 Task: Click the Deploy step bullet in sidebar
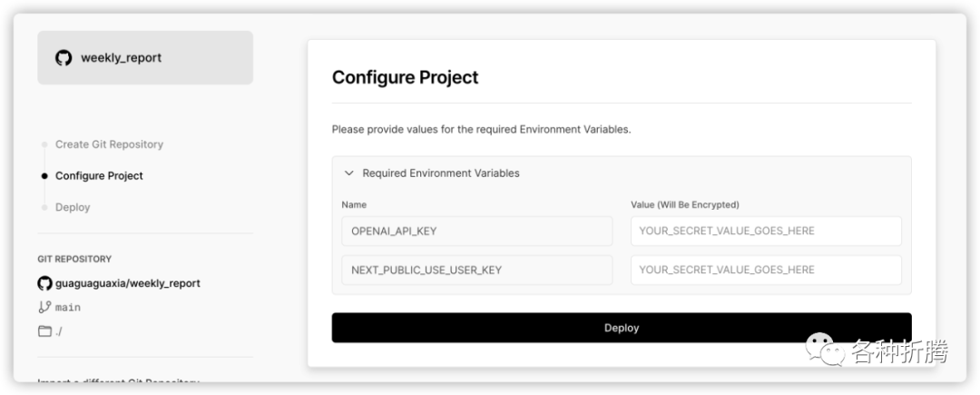point(44,207)
